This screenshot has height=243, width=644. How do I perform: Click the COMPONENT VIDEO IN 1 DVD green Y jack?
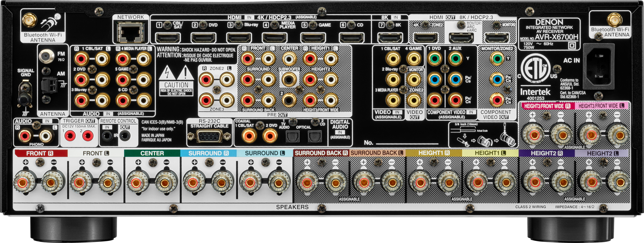(434, 59)
